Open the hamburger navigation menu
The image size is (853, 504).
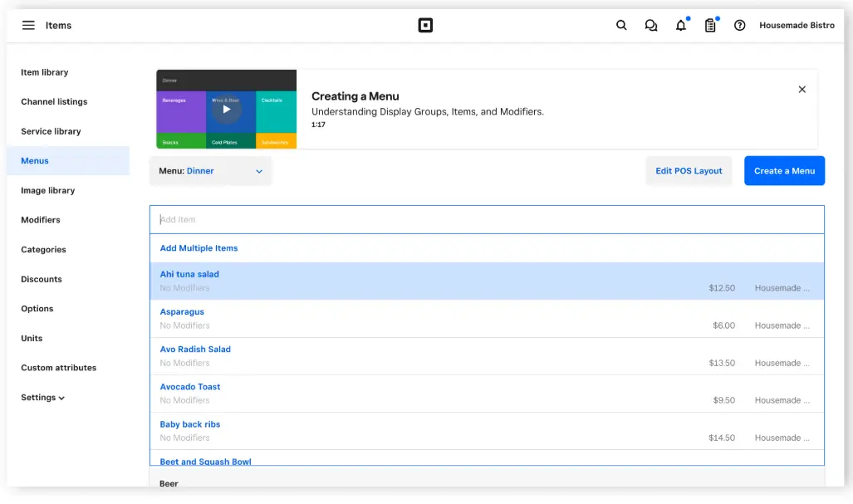pos(28,25)
